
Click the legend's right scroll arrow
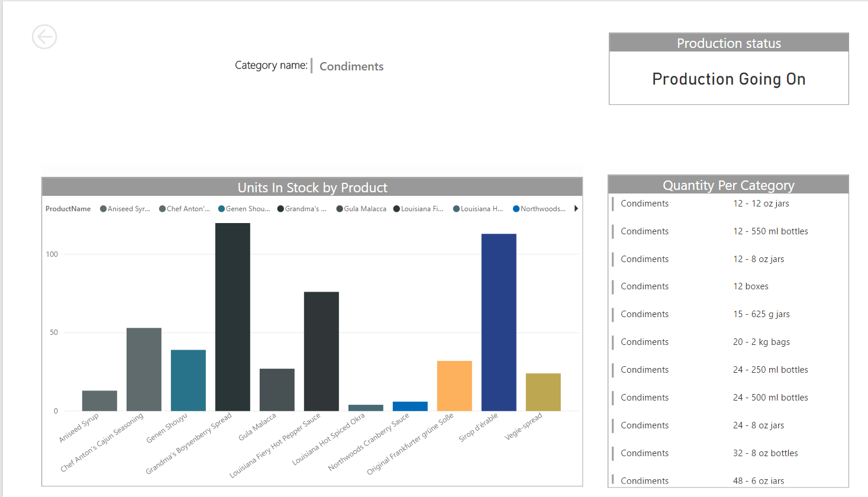tap(576, 208)
